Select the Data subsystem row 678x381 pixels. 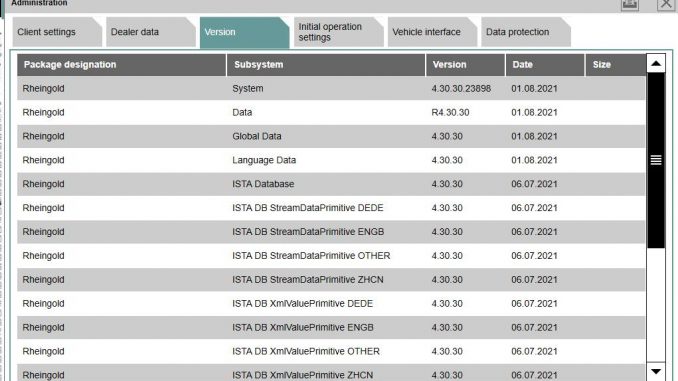(331, 112)
